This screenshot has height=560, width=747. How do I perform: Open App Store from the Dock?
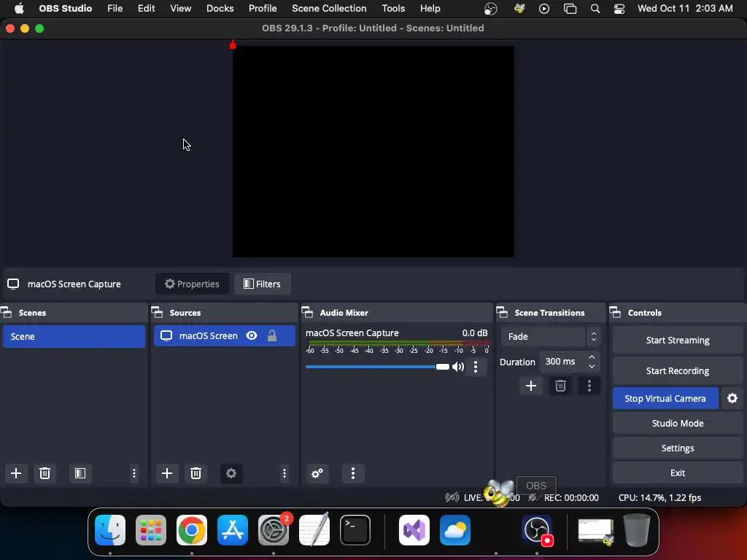point(233,530)
